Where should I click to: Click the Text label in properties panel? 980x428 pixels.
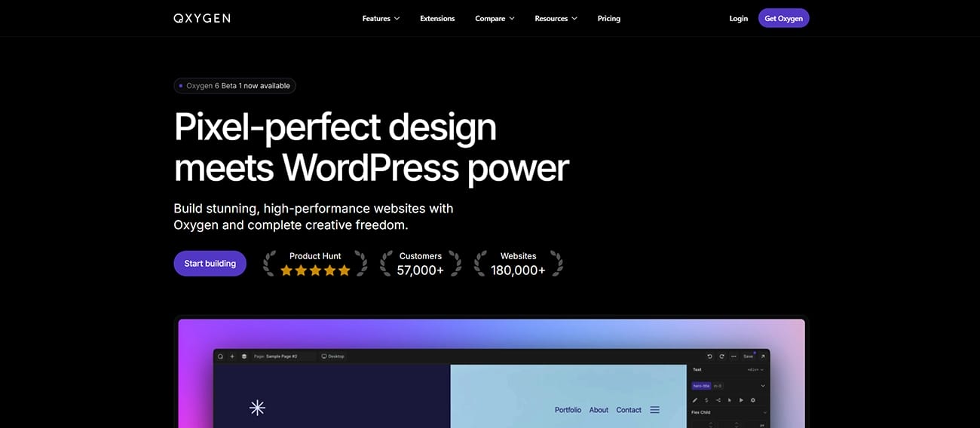[697, 370]
